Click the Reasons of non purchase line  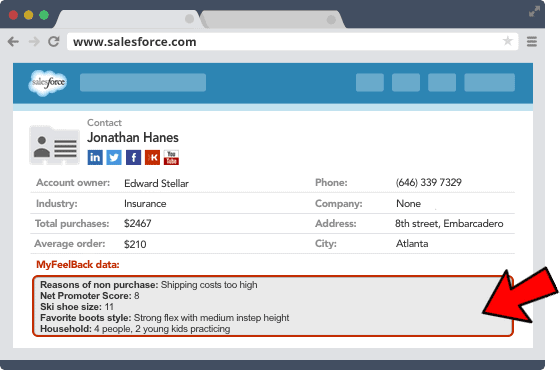(x=149, y=285)
